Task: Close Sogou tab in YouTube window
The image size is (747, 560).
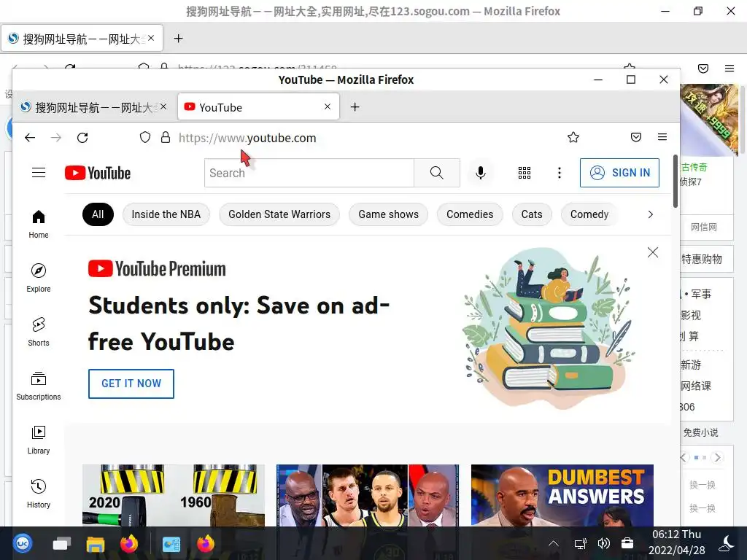Action: pyautogui.click(x=163, y=106)
